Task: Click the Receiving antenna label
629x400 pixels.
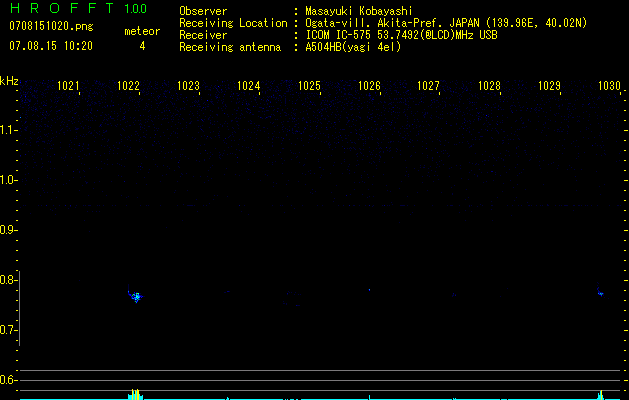Action: (x=230, y=47)
